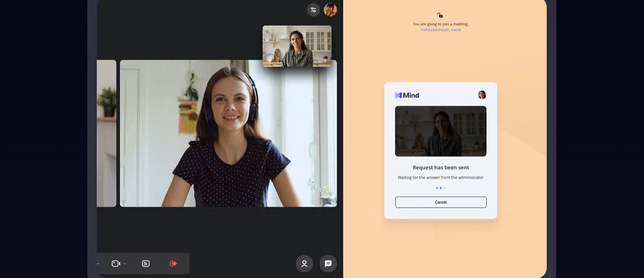Expand the partially hidden chevron left of camera
This screenshot has width=644, height=278.
(x=98, y=264)
